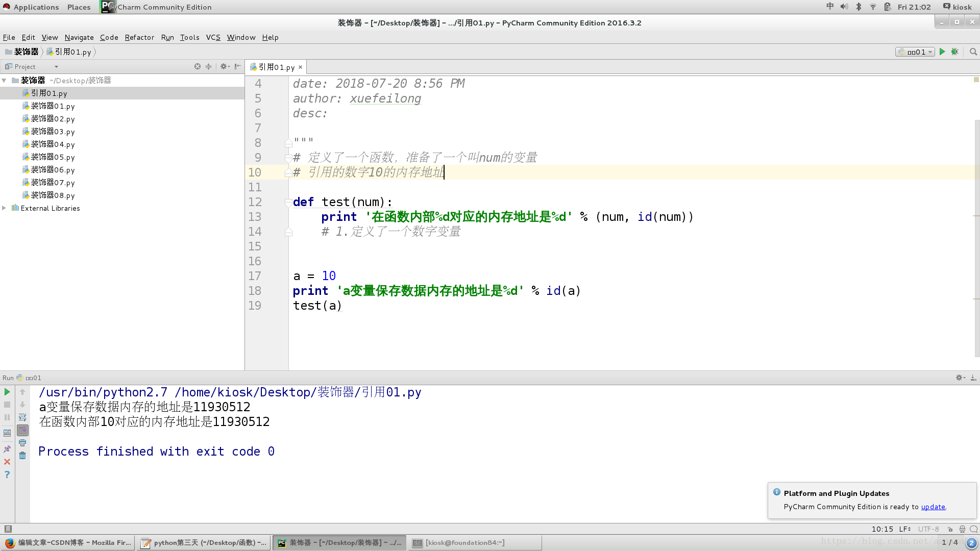Viewport: 980px width, 551px height.
Task: Select 装饰器05.py in project tree
Action: click(x=53, y=157)
